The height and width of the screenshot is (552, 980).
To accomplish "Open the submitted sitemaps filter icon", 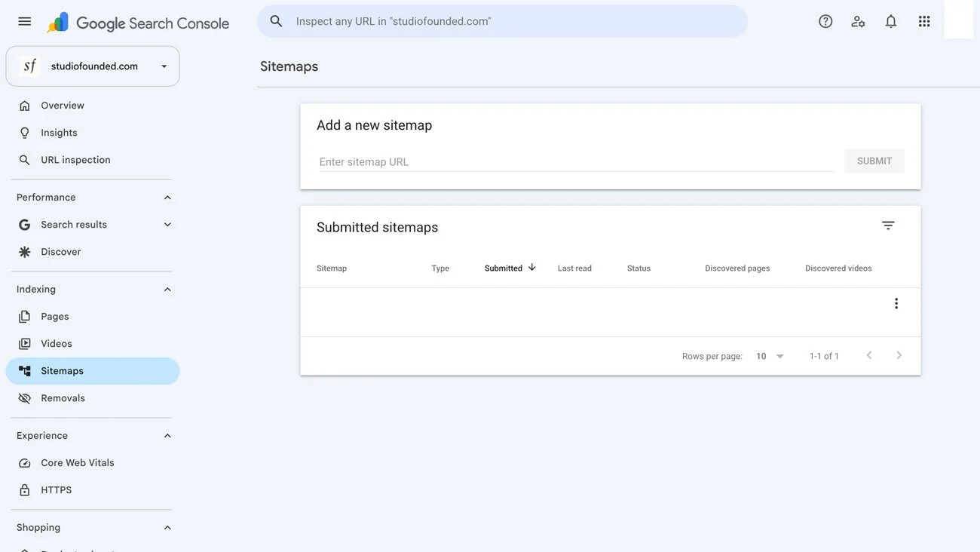I will click(888, 225).
